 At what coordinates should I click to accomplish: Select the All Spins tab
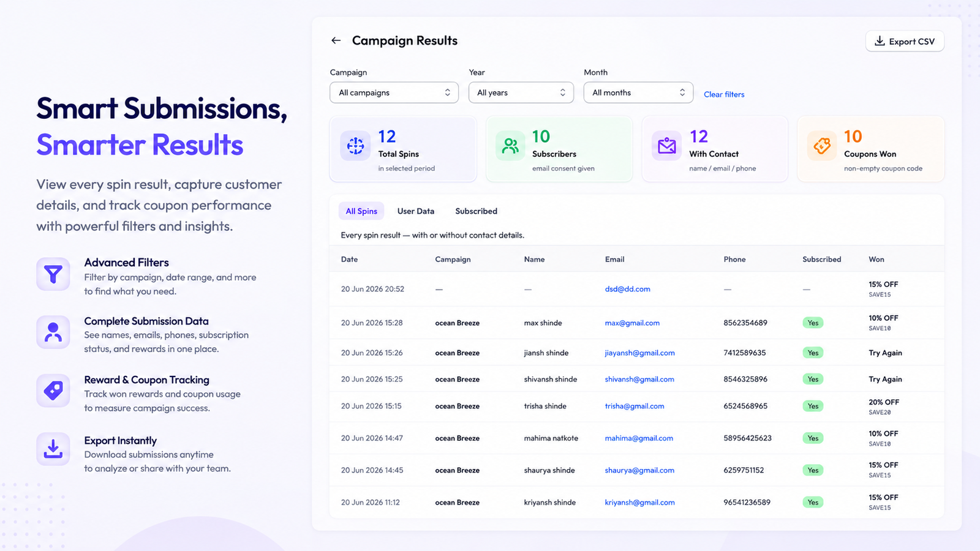point(361,211)
